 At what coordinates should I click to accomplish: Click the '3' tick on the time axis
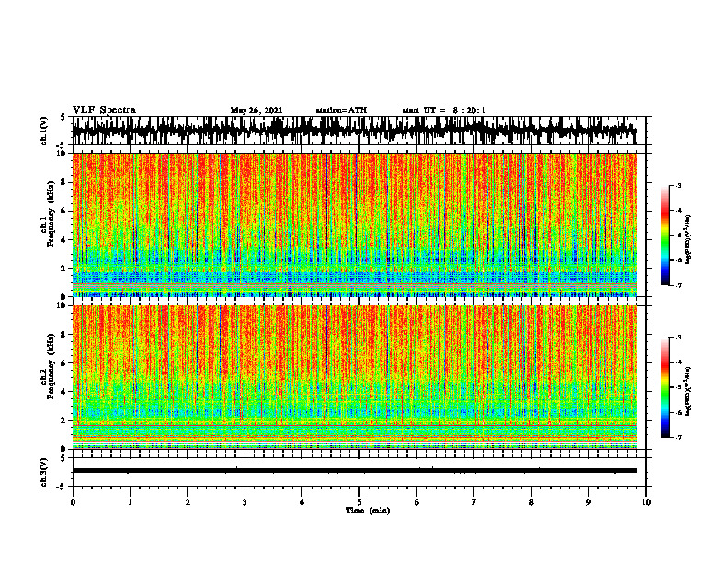pyautogui.click(x=245, y=502)
